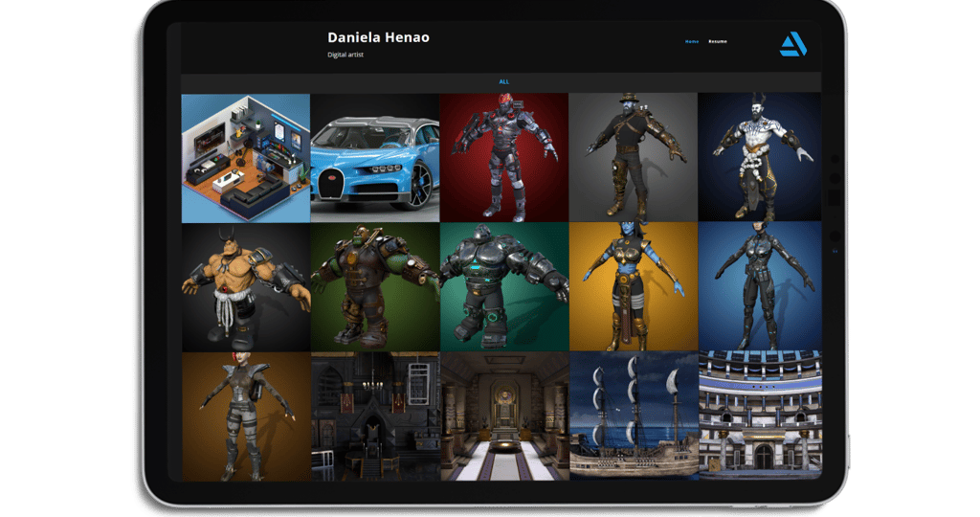
Task: Click the ArtStation logo icon
Action: click(793, 44)
